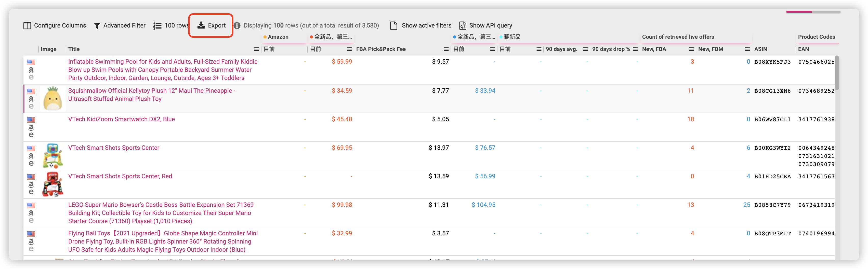This screenshot has height=269, width=868.
Task: Select ASIN B08XYK5FJ3
Action: [772, 62]
